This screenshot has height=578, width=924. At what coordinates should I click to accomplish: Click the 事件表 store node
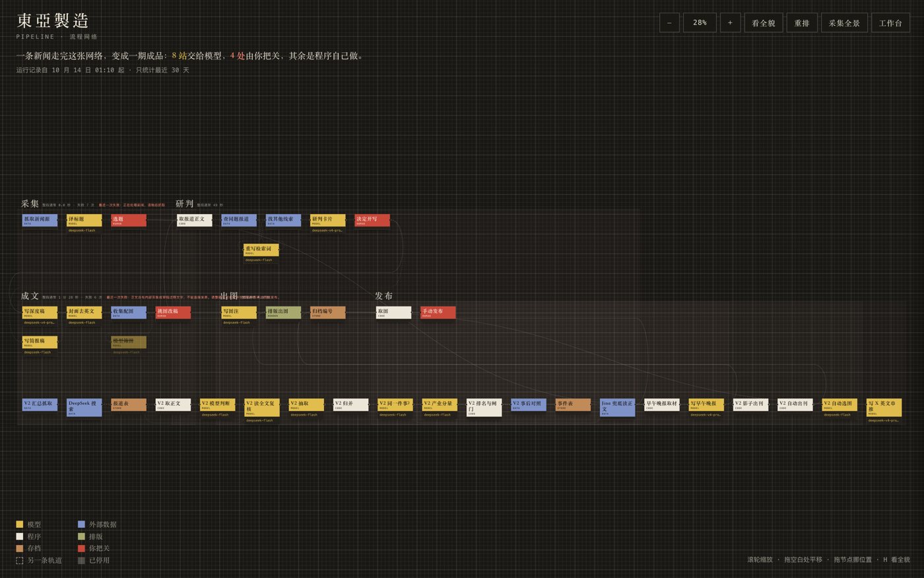(x=572, y=405)
